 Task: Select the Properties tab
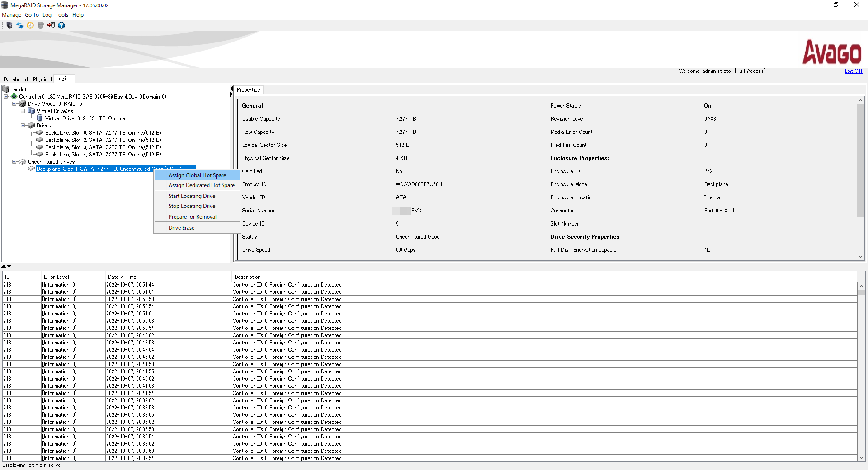249,90
